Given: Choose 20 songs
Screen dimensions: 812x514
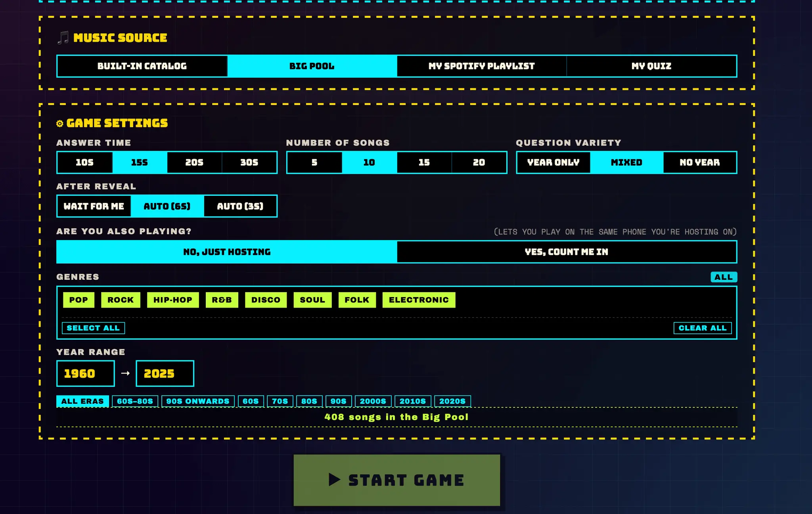Looking at the screenshot, I should (479, 162).
